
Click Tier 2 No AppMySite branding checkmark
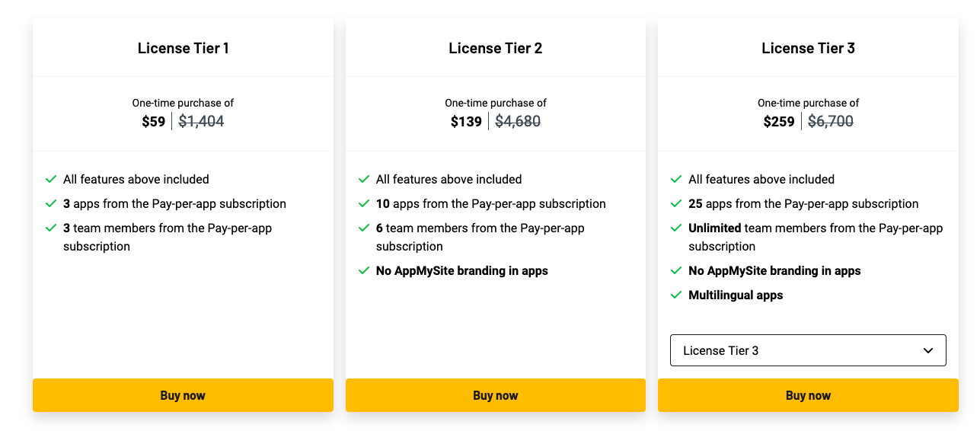coord(364,270)
